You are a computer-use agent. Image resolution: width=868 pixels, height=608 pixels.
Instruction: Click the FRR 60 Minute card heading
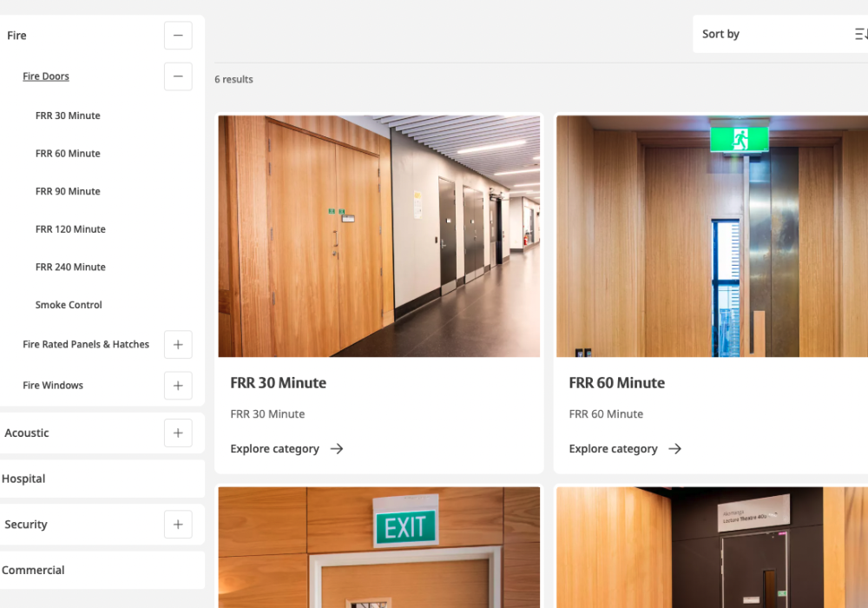pos(616,383)
